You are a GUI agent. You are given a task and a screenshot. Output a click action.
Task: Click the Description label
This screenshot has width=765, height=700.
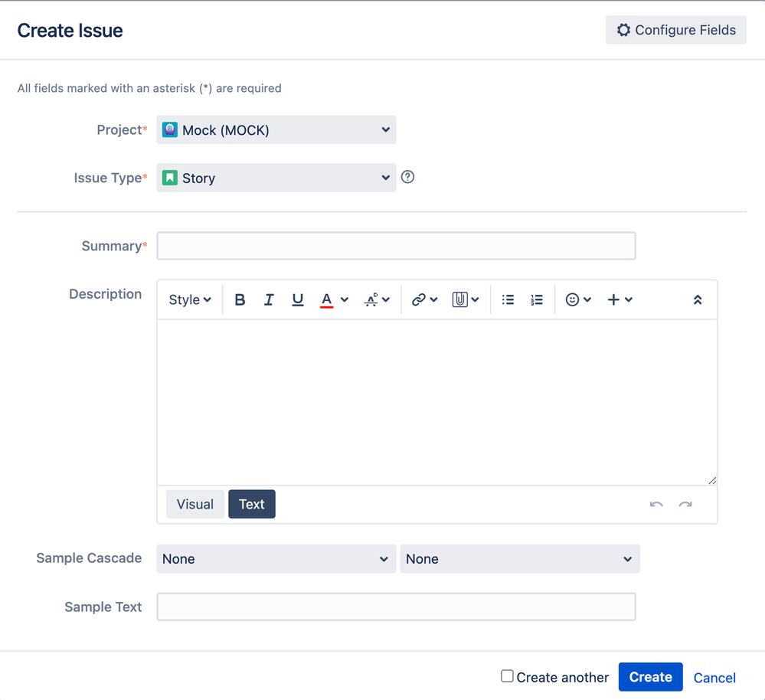click(106, 293)
